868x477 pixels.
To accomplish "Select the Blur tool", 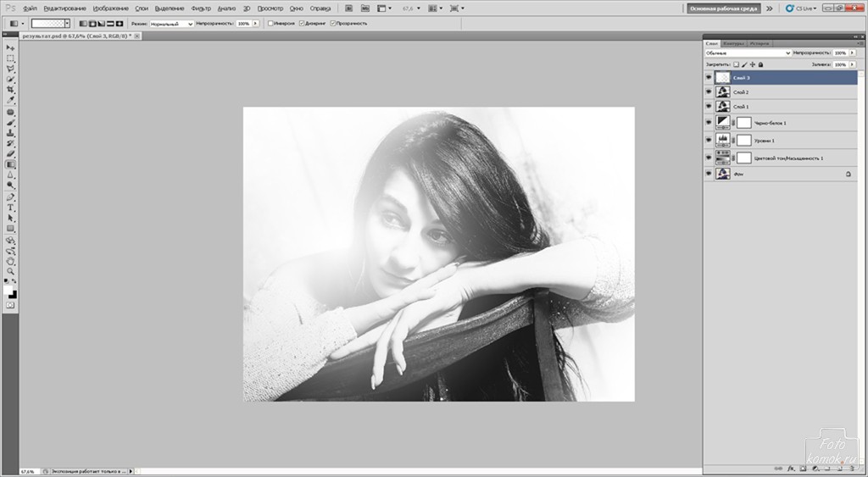I will pos(10,175).
